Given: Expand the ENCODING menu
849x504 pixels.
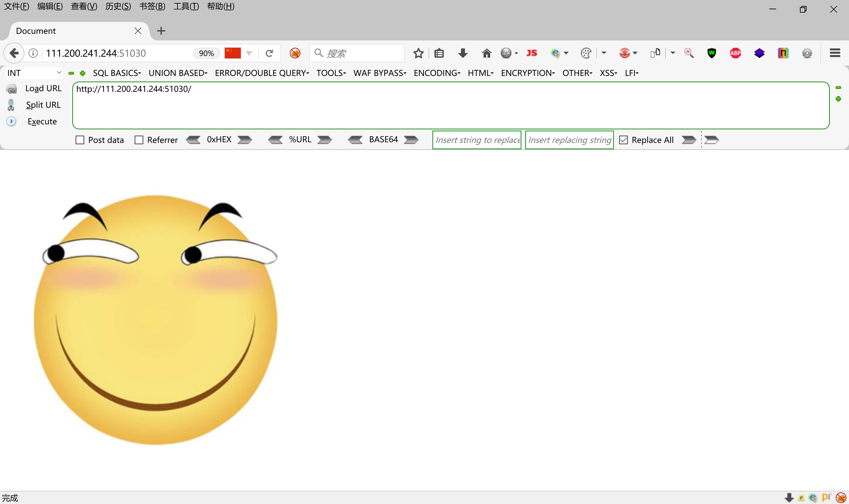Looking at the screenshot, I should tap(437, 73).
